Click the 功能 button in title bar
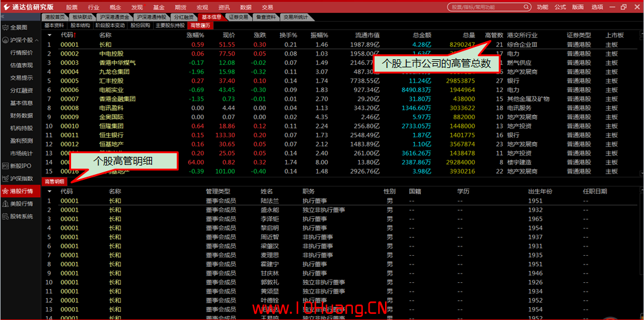Image resolution: width=644 pixels, height=320 pixels. click(x=543, y=7)
